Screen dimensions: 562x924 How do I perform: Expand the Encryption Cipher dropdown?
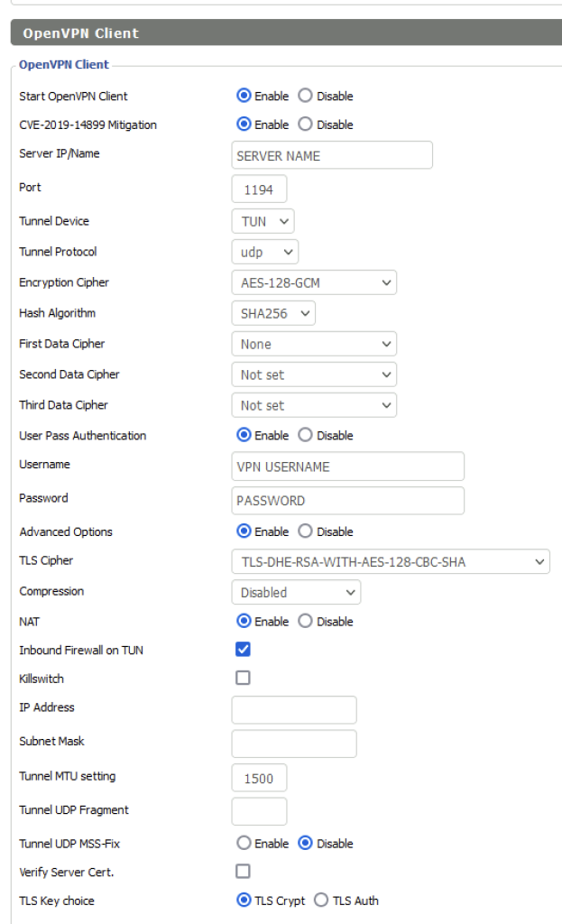pos(313,282)
